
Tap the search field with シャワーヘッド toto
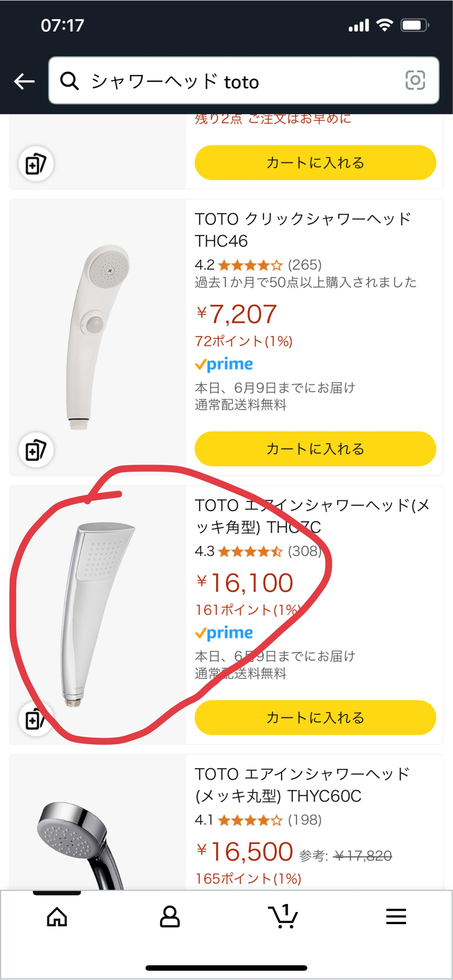(x=244, y=81)
